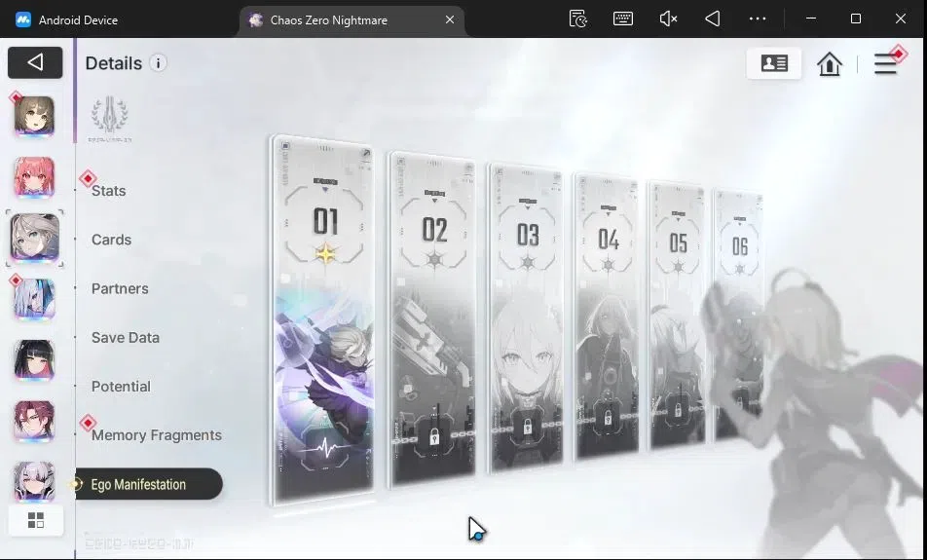Image resolution: width=927 pixels, height=560 pixels.
Task: Open the Cards section
Action: point(111,240)
